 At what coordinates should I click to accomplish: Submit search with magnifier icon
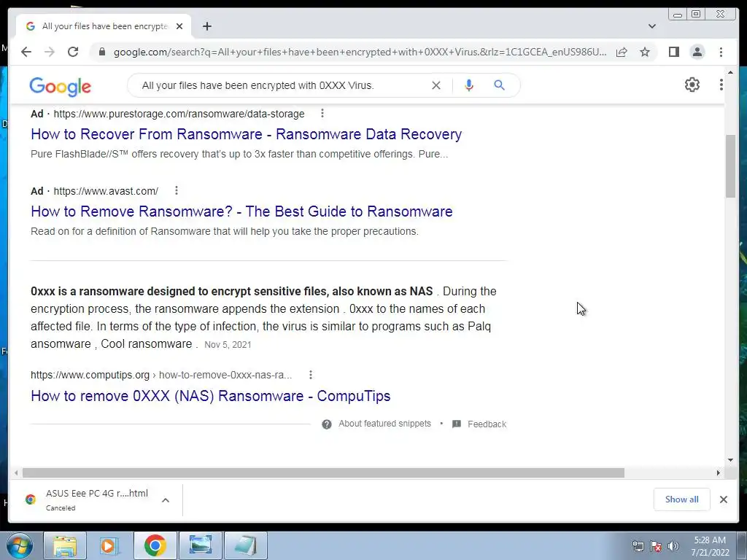[499, 85]
